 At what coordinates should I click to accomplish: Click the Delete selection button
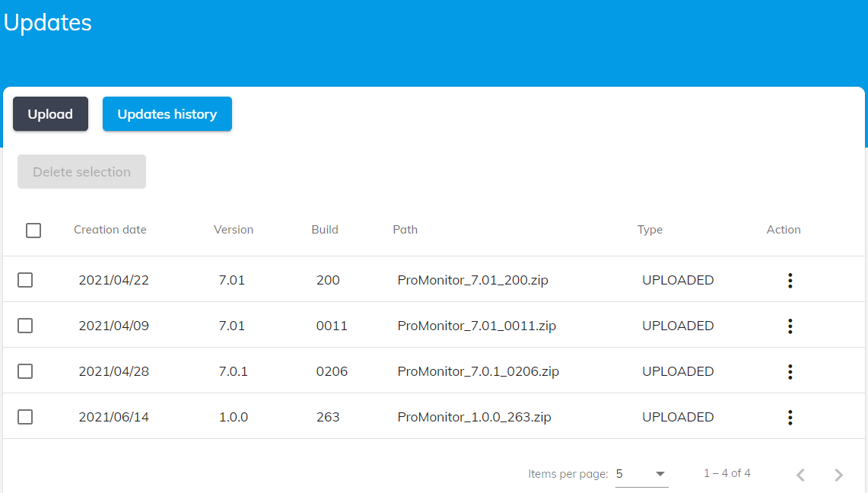(81, 172)
